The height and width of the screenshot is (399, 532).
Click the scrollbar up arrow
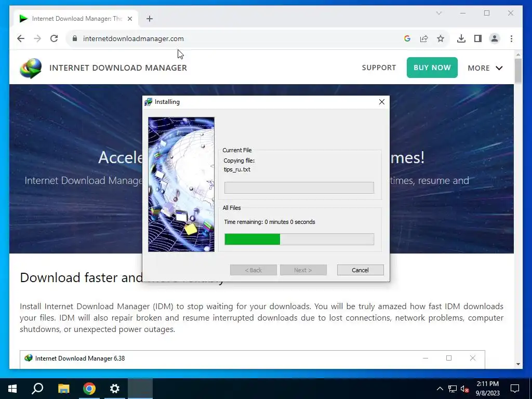click(518, 54)
